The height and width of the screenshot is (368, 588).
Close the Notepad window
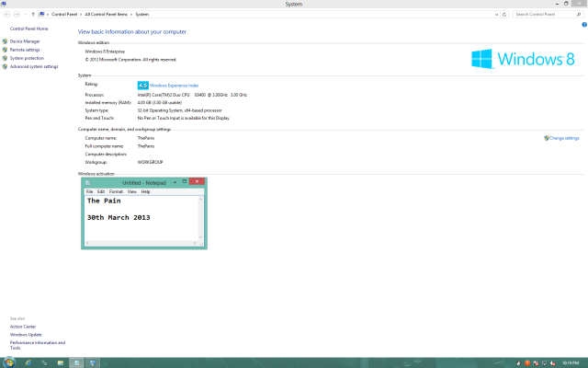click(x=197, y=182)
